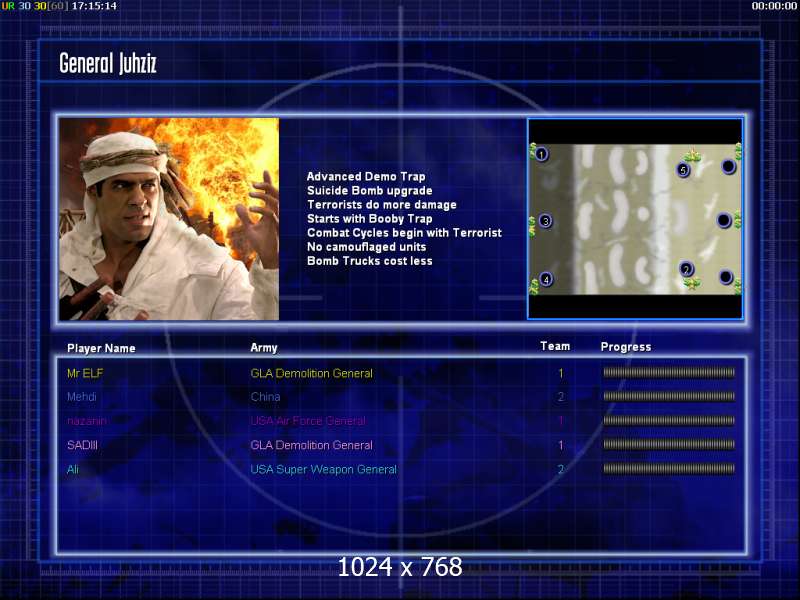Viewport: 800px width, 600px height.
Task: Click the 17:15:14 clock readout
Action: tap(94, 6)
